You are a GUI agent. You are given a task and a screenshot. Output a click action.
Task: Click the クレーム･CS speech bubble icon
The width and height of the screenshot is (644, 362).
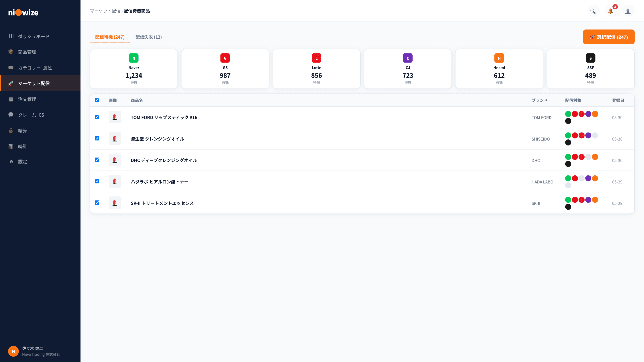click(11, 115)
